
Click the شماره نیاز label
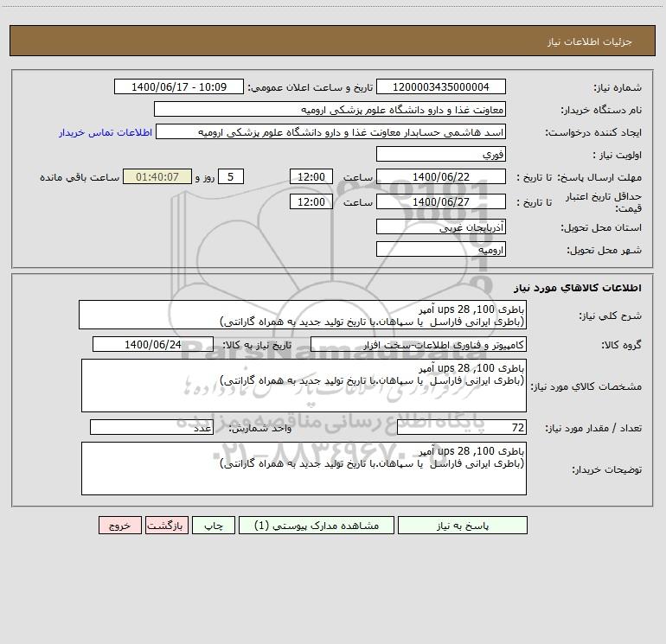pos(618,87)
